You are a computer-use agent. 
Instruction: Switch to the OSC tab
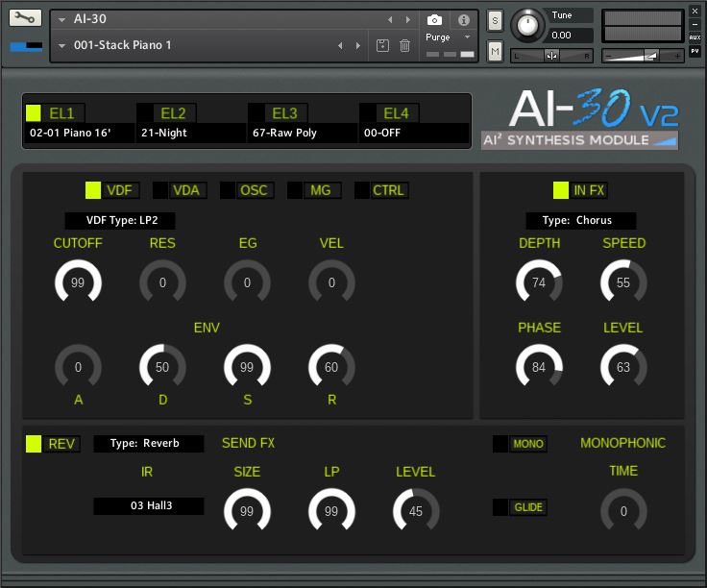(247, 190)
